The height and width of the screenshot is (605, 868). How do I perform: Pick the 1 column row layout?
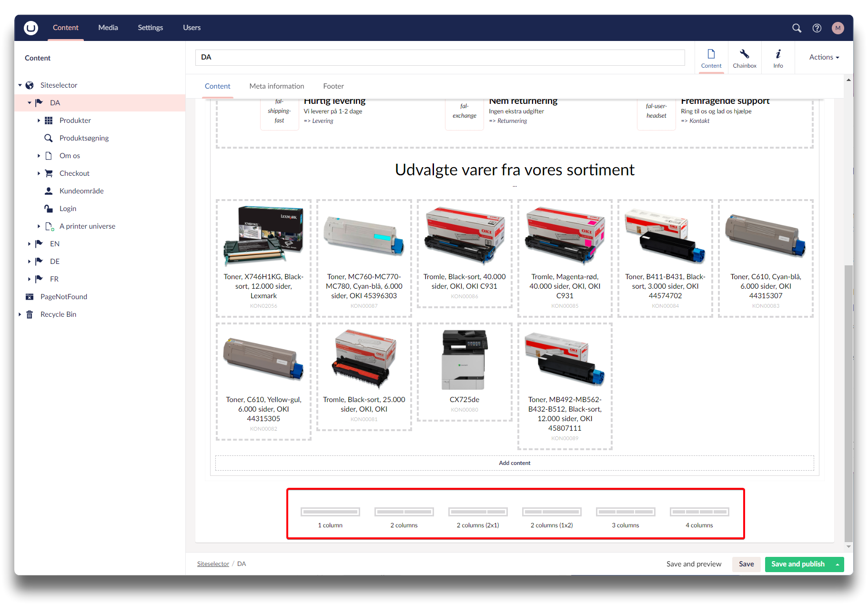(x=330, y=513)
